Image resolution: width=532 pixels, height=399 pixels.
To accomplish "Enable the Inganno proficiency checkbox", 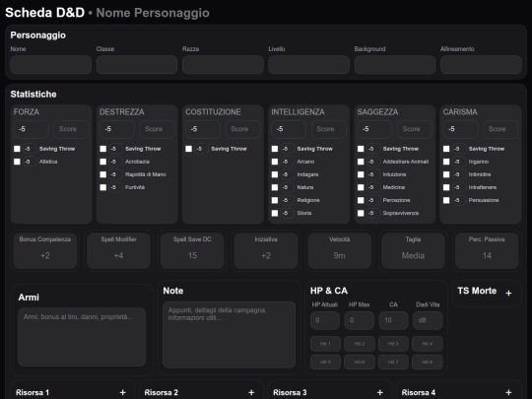I will [x=446, y=162].
